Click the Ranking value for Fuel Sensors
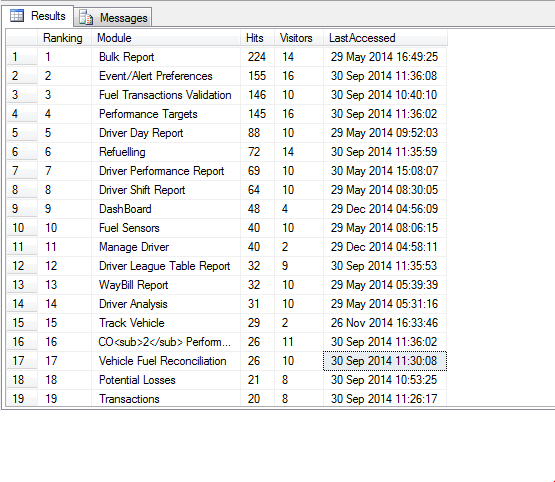 pyautogui.click(x=64, y=228)
